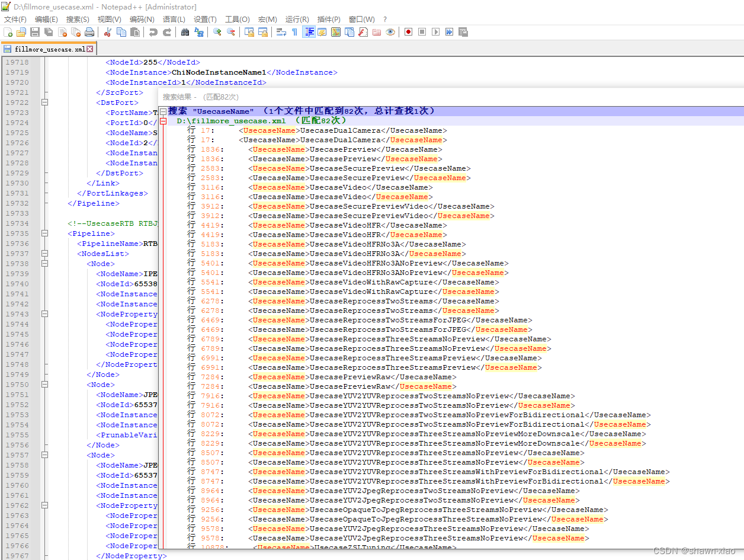744x560 pixels.
Task: Select the 搜索 "UsecaseName" result header
Action: coord(302,111)
